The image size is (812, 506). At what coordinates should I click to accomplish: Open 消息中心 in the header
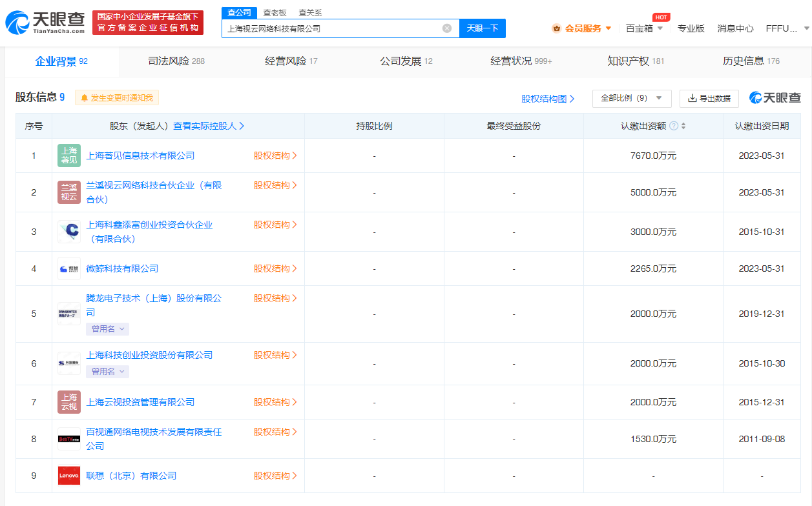pyautogui.click(x=735, y=28)
